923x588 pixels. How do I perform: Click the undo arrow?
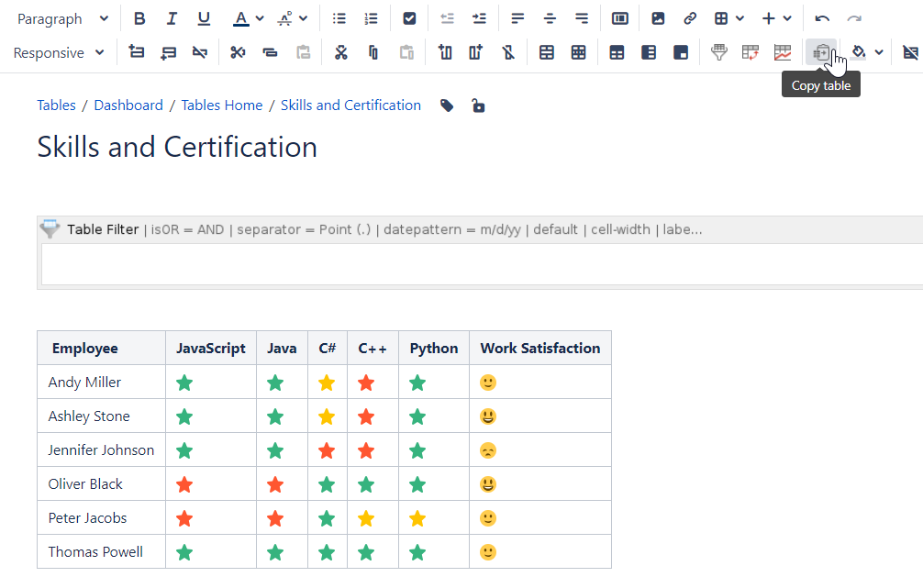(x=822, y=18)
